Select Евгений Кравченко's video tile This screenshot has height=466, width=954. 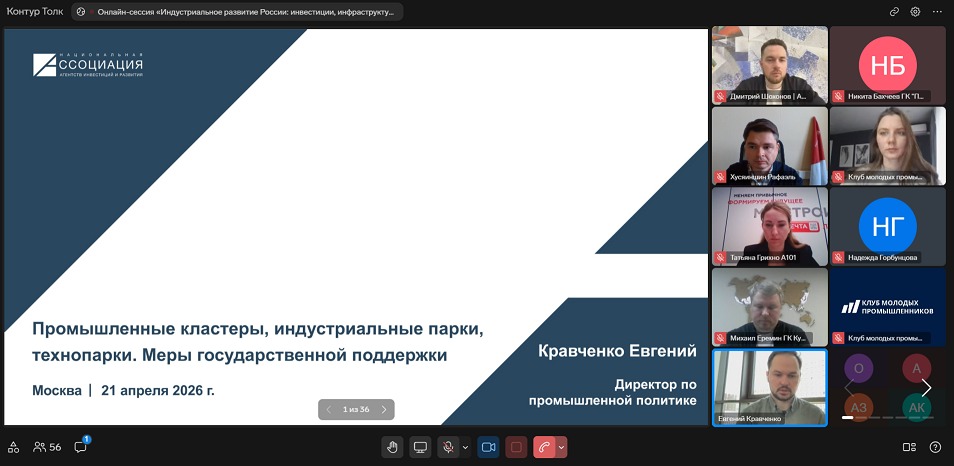tap(769, 387)
